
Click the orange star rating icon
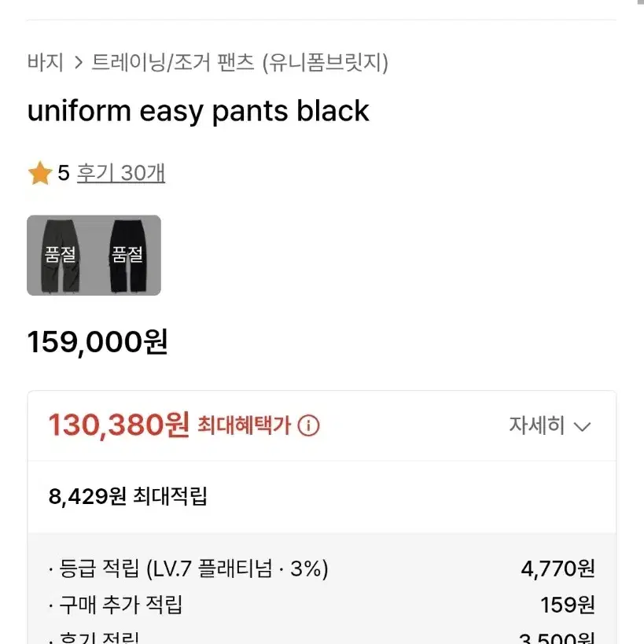40,173
